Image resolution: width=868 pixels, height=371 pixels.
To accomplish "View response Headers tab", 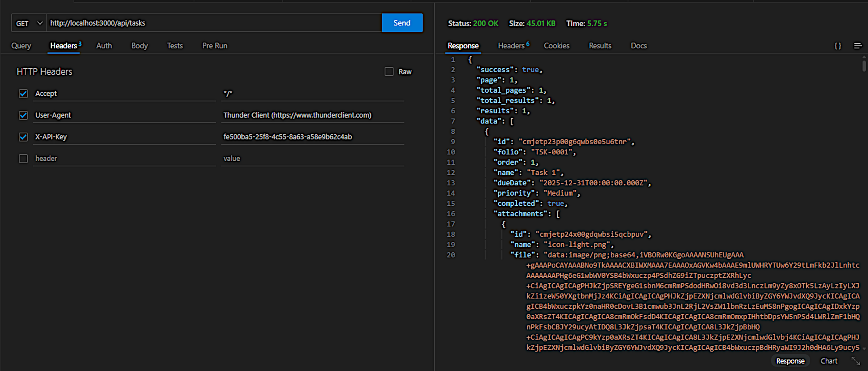I will [511, 46].
